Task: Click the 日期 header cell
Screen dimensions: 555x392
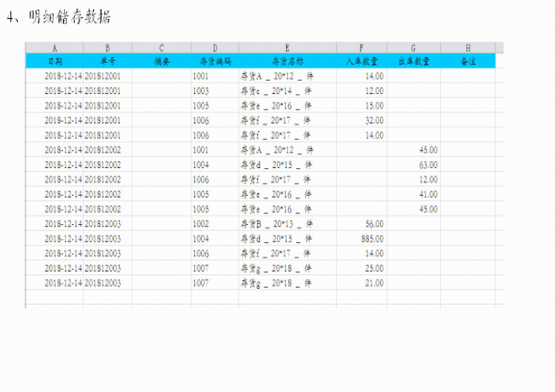Action: tap(55, 61)
